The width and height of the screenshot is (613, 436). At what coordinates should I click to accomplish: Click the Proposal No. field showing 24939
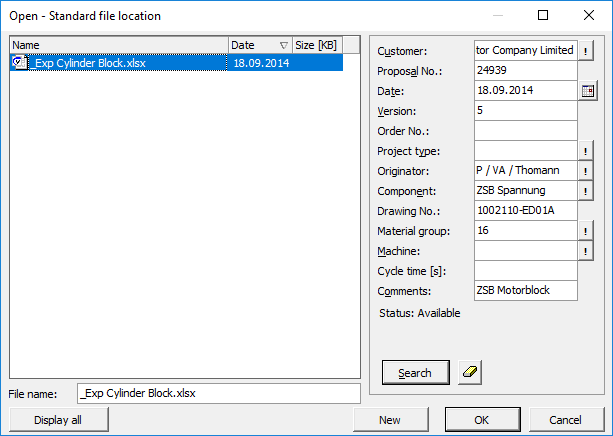tap(525, 71)
